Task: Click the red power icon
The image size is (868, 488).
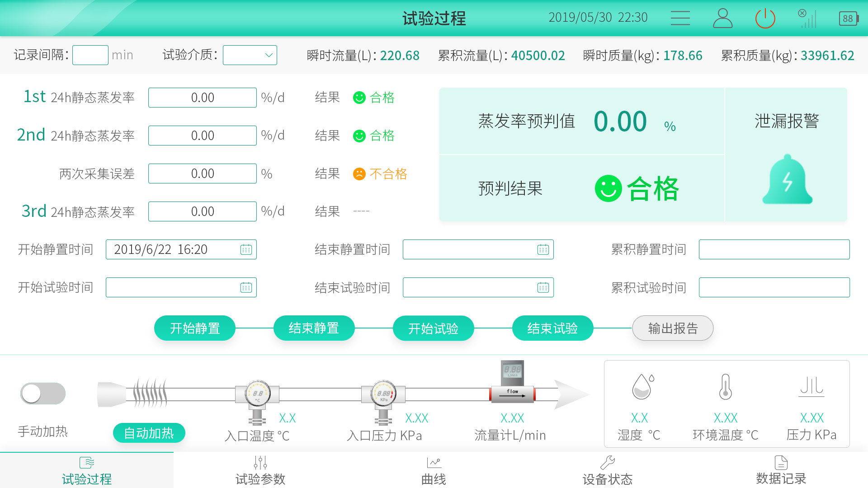Action: tap(765, 19)
